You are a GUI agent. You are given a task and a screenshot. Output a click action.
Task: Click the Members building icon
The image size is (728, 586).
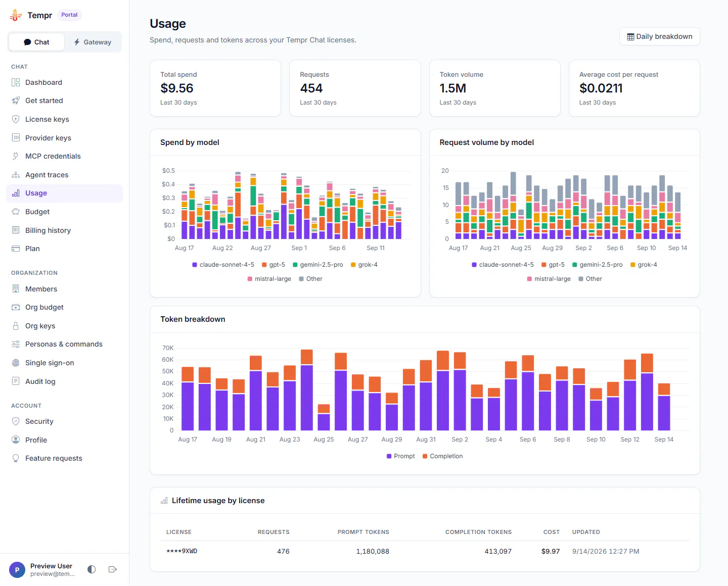point(16,289)
